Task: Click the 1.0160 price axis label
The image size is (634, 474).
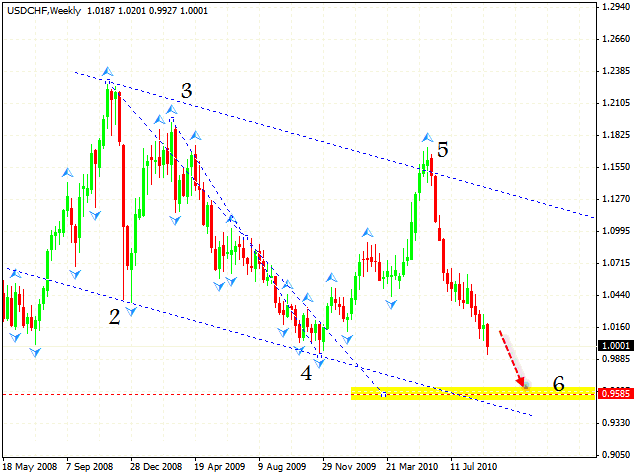Action: point(616,327)
